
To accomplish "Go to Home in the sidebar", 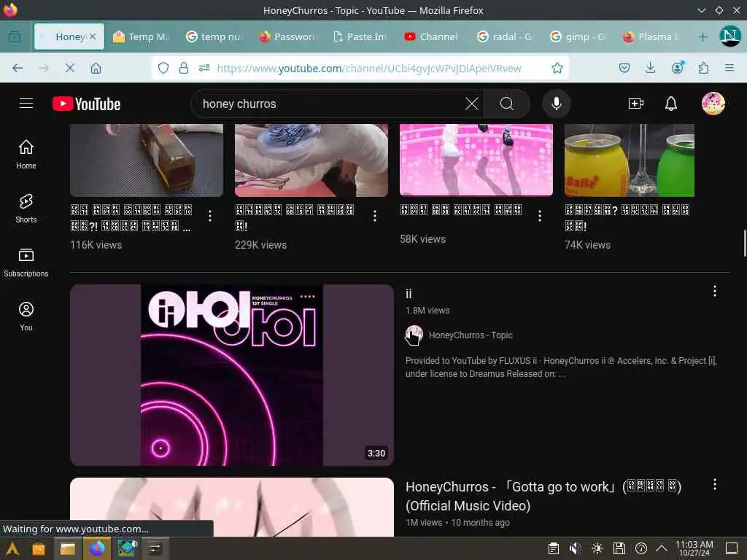I will click(x=26, y=155).
